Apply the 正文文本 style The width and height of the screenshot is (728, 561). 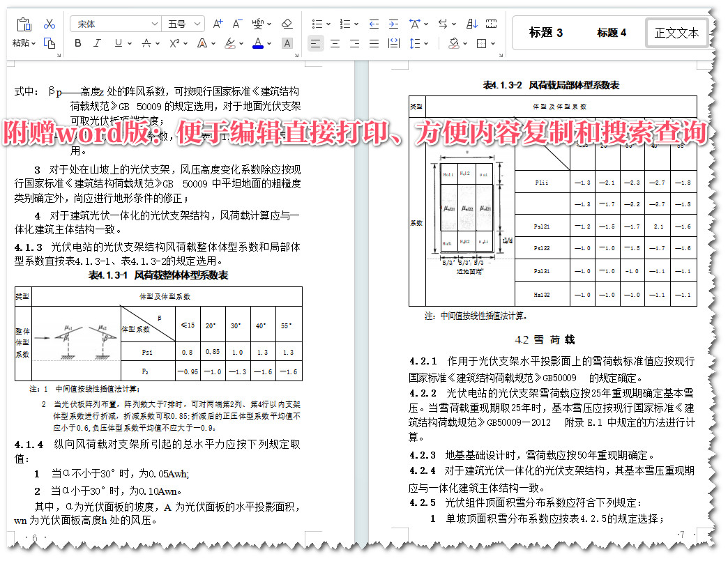click(677, 32)
